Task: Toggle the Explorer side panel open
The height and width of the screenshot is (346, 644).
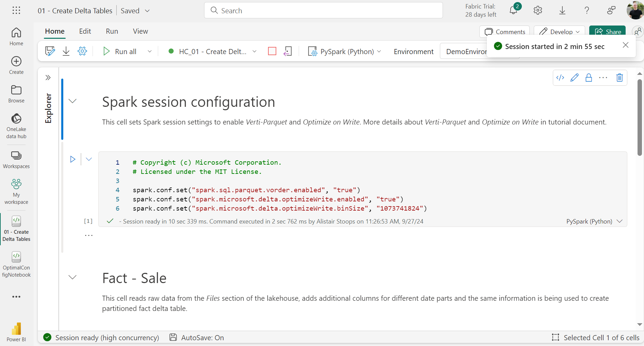Action: click(48, 77)
